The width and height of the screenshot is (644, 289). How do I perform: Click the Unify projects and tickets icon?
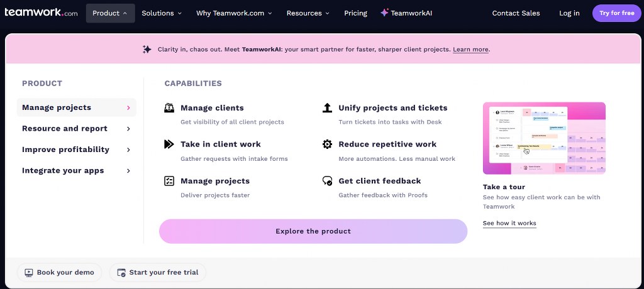(x=327, y=107)
